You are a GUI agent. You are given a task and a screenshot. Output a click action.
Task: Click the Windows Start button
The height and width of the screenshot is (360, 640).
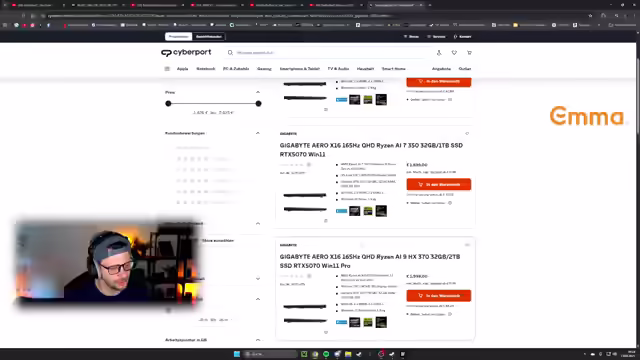click(x=237, y=354)
